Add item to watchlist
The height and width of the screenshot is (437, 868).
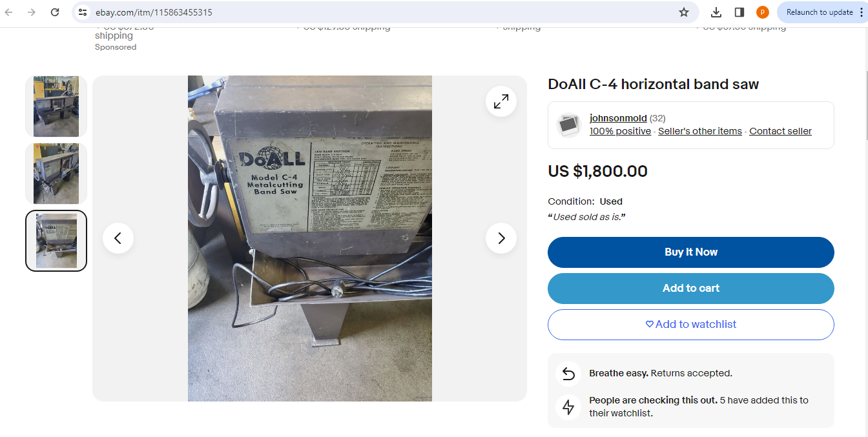tap(691, 325)
